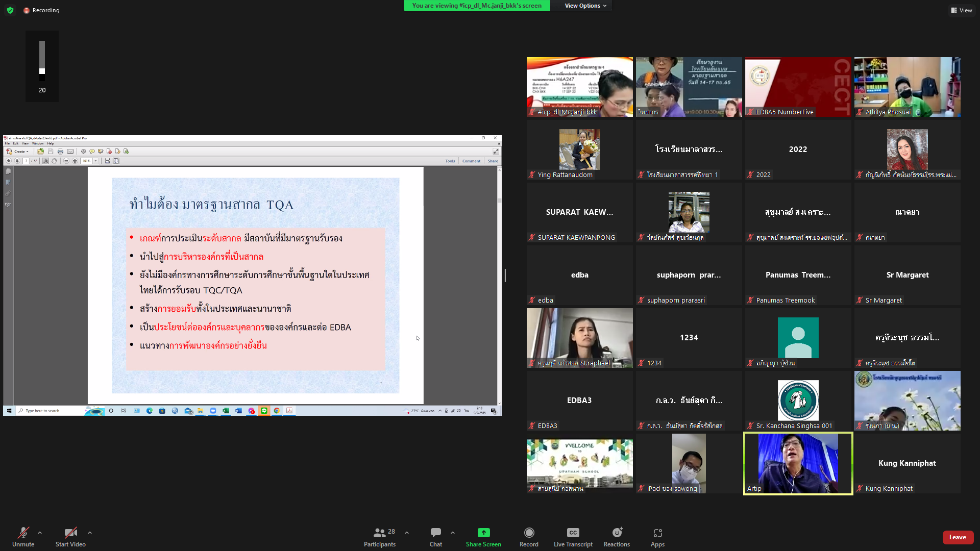Click the View button at top right
This screenshot has height=551, width=980.
[x=962, y=10]
